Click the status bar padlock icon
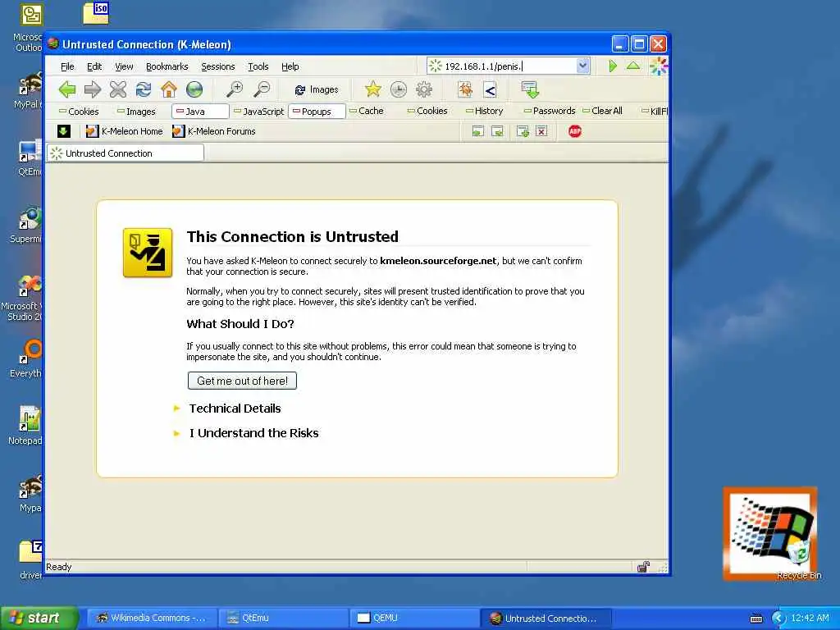This screenshot has height=630, width=840. pos(643,567)
